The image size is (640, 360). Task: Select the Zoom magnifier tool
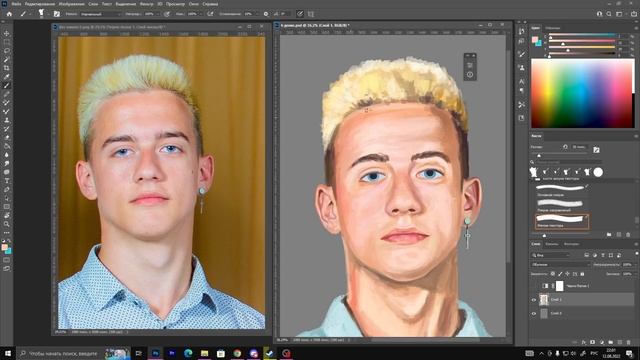click(7, 224)
